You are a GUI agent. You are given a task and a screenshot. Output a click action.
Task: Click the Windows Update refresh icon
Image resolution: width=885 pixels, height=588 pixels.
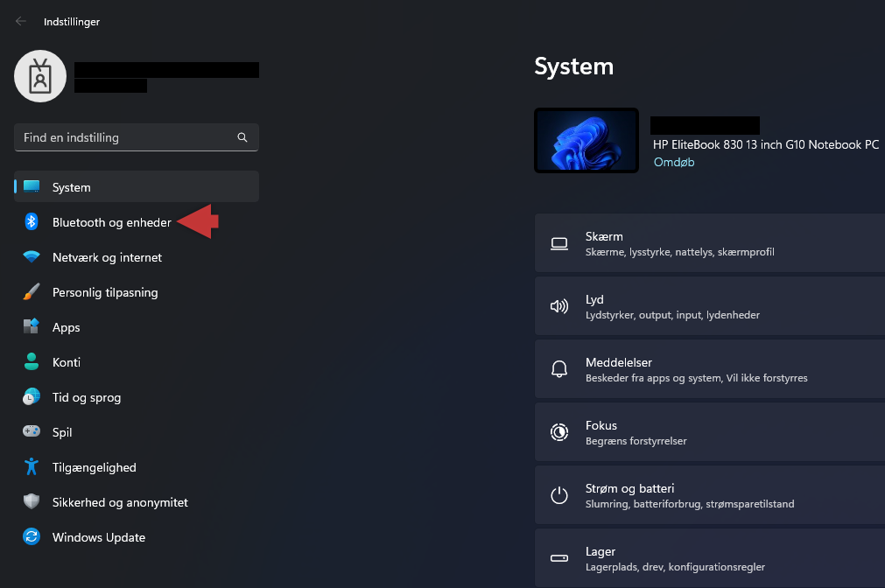click(x=32, y=536)
